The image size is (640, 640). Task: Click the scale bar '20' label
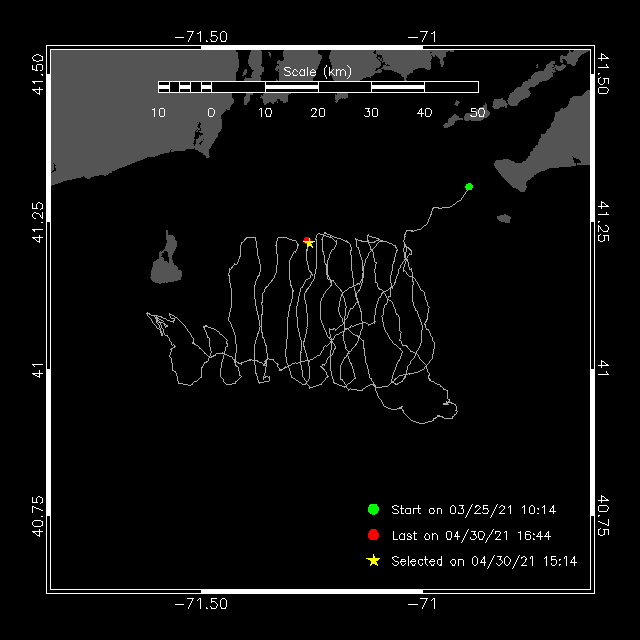click(x=318, y=113)
